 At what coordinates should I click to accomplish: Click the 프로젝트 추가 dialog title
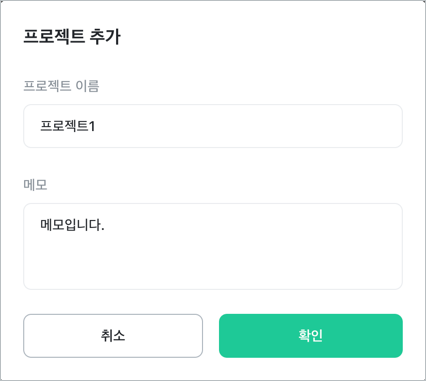click(72, 36)
